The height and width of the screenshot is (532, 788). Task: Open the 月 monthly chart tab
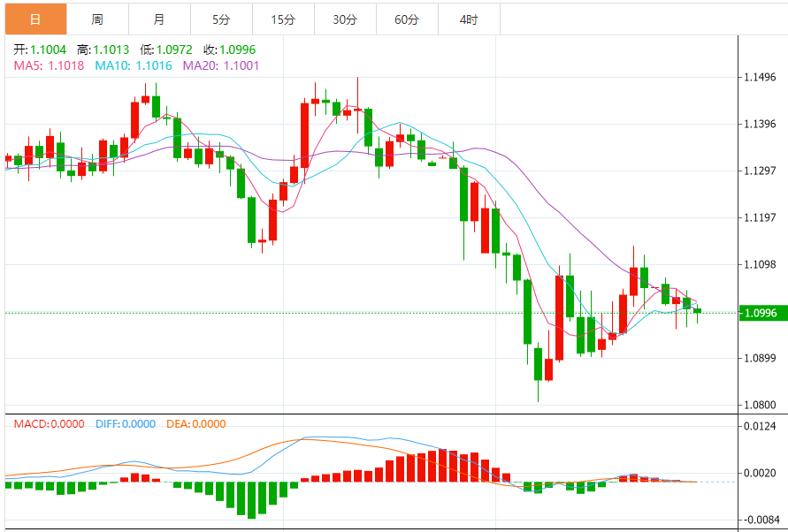coord(159,19)
